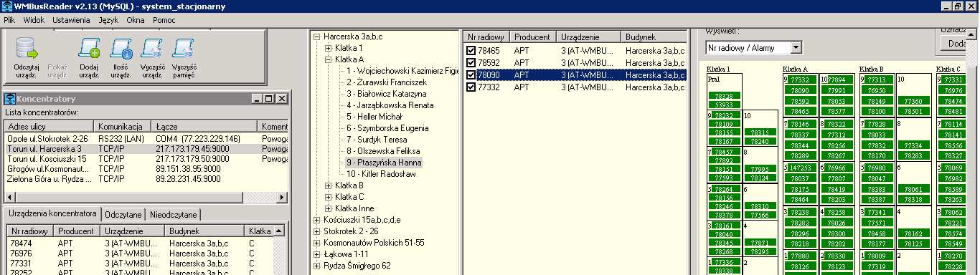Open the Ustawienia menu
Screen dimensions: 980x275
(71, 20)
